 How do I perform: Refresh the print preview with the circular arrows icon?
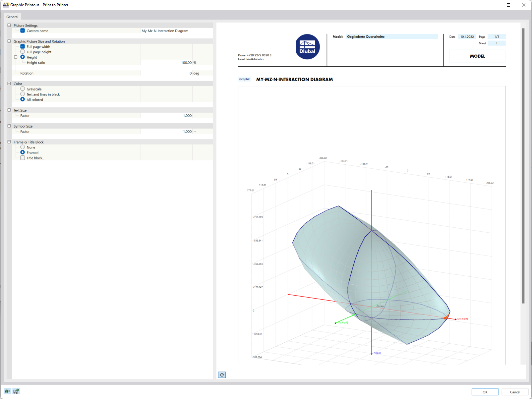[221, 375]
